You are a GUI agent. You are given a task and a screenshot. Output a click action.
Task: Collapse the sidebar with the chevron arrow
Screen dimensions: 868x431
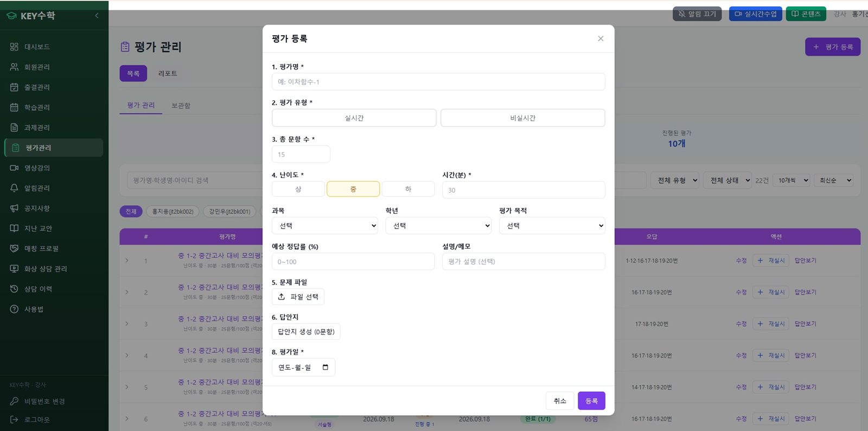97,16
